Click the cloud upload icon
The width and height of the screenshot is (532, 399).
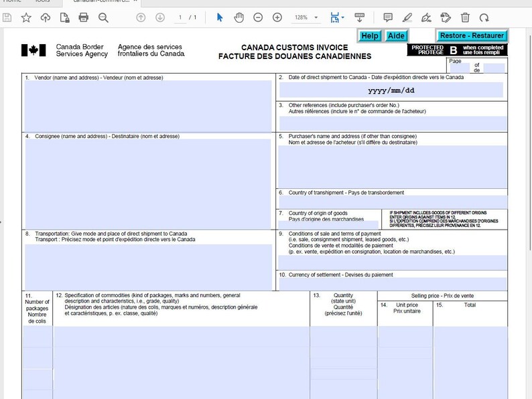tap(45, 17)
